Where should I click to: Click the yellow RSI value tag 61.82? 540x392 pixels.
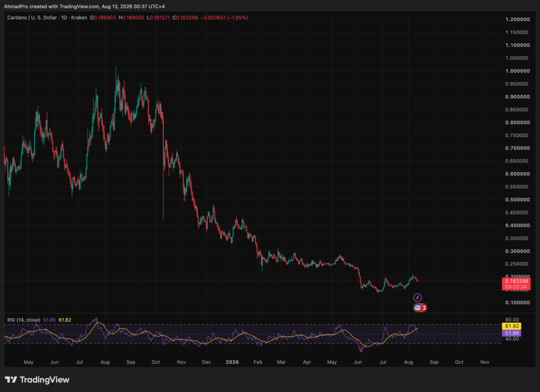pos(512,326)
